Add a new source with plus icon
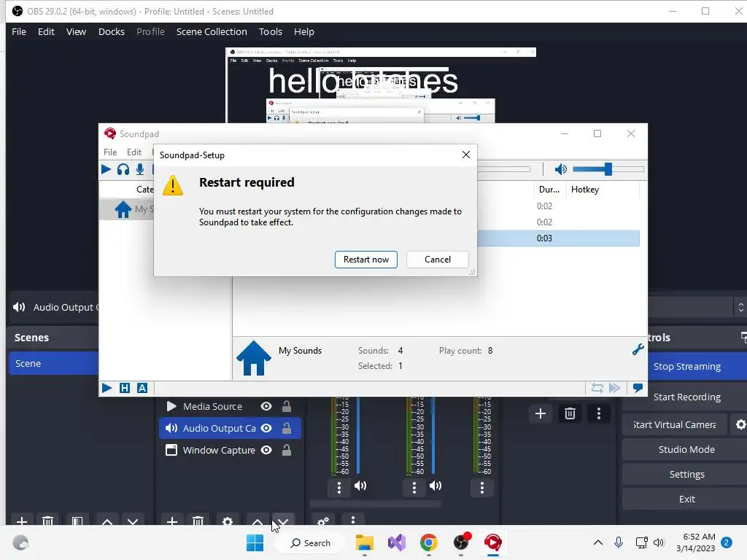 pos(172,521)
